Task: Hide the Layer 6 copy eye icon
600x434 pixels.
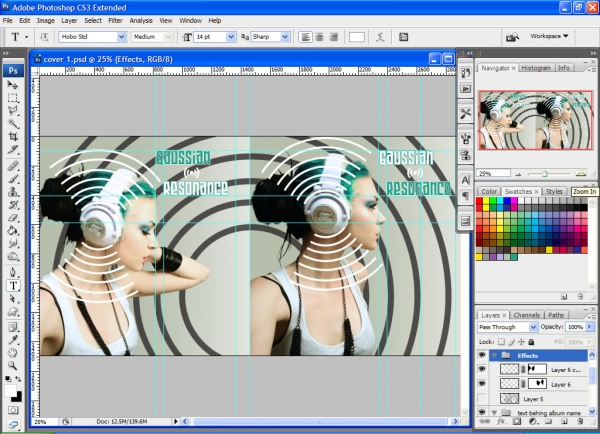Action: [x=482, y=369]
